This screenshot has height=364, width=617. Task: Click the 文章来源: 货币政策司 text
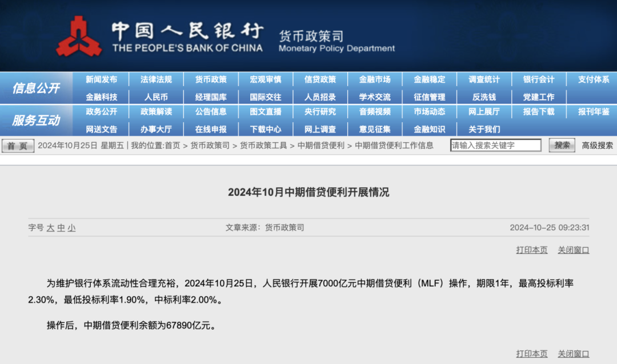click(265, 228)
